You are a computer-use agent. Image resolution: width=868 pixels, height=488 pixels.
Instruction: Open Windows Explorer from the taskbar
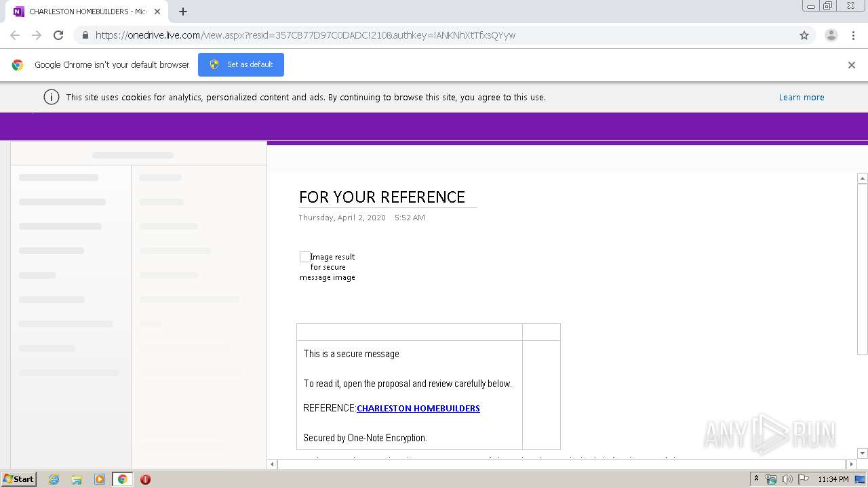(77, 479)
